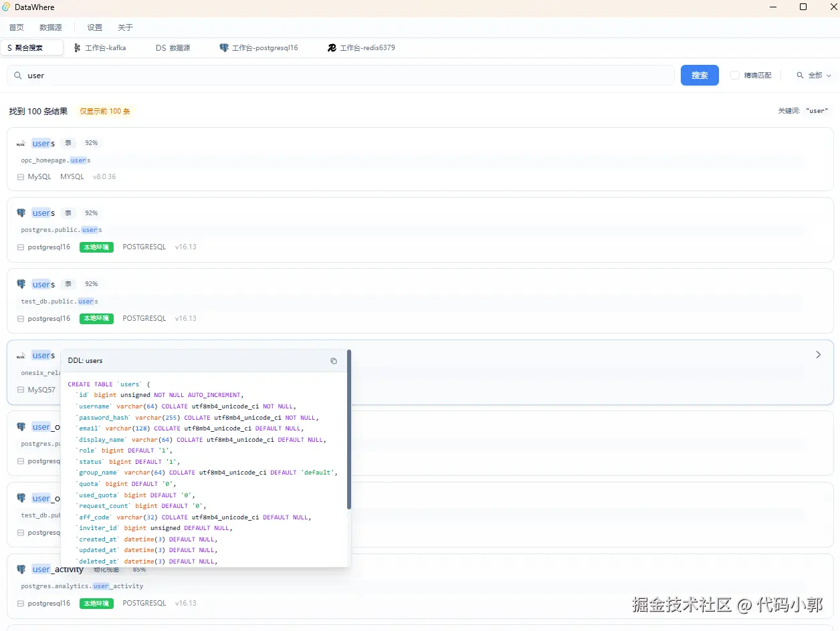Switch to the DS 数据源 tab
Image resolution: width=840 pixels, height=631 pixels.
coord(173,47)
